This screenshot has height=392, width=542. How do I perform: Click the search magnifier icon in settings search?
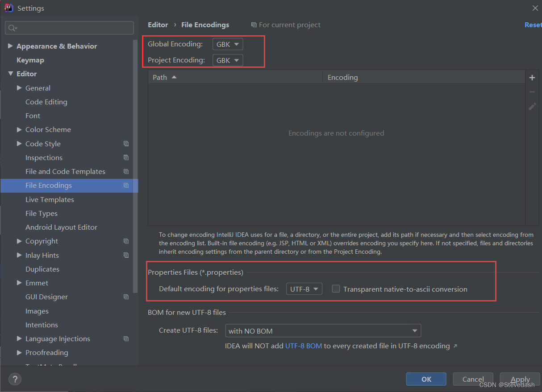[x=12, y=28]
